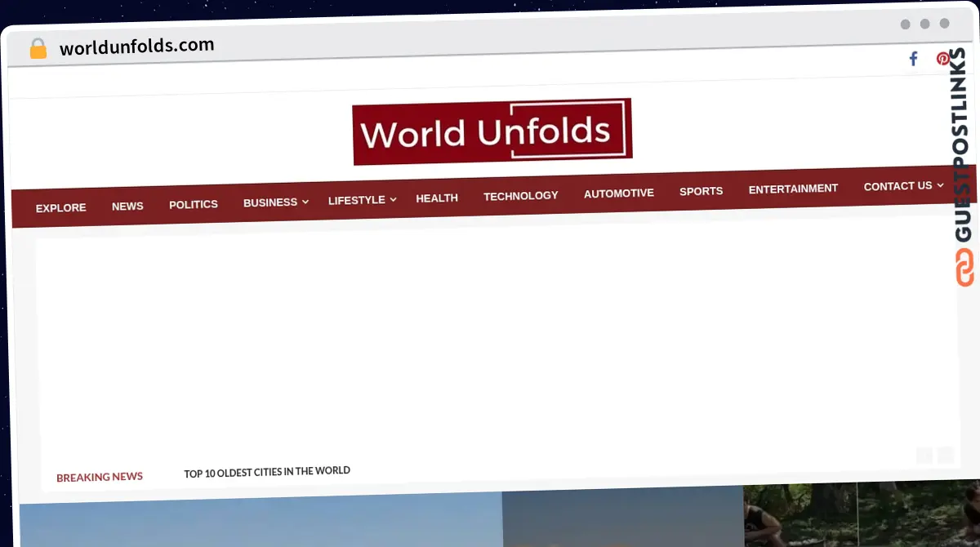Open the Pinterest social icon
The height and width of the screenshot is (547, 980).
pyautogui.click(x=942, y=58)
